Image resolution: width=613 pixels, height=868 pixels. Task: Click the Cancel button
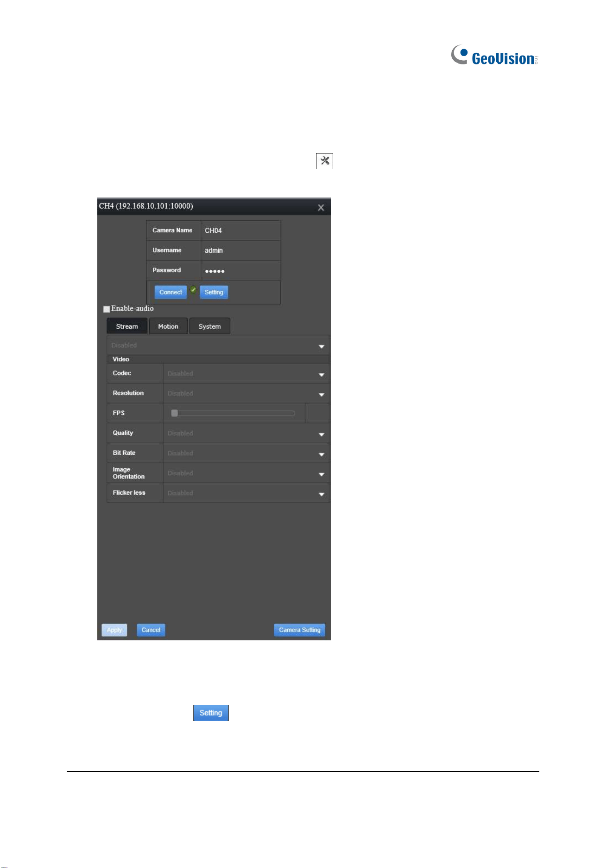tap(151, 630)
